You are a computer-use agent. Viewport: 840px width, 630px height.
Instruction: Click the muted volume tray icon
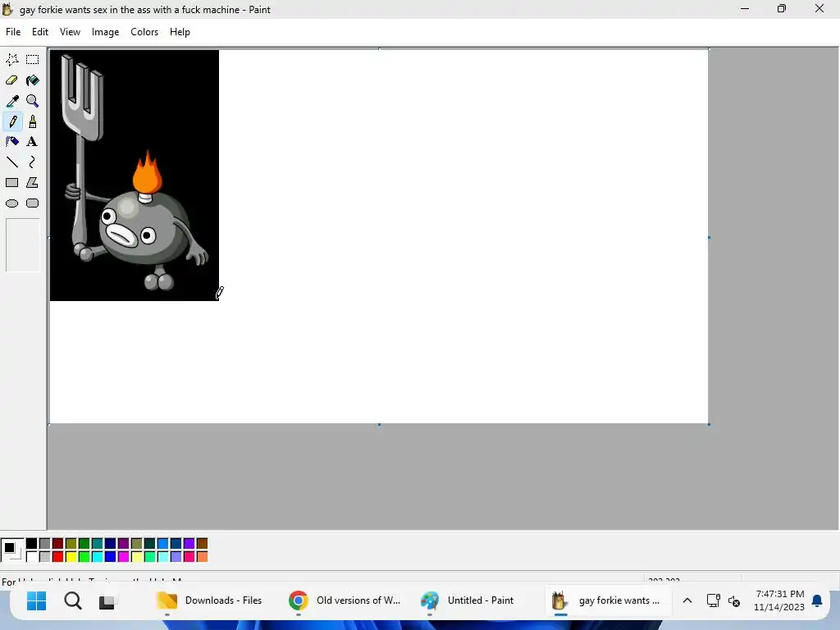(x=734, y=601)
